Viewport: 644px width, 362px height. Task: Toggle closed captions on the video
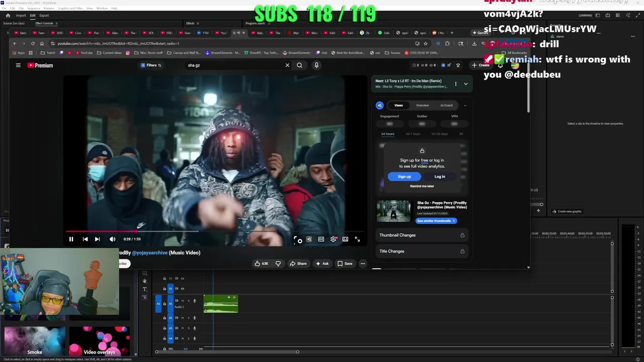click(321, 239)
